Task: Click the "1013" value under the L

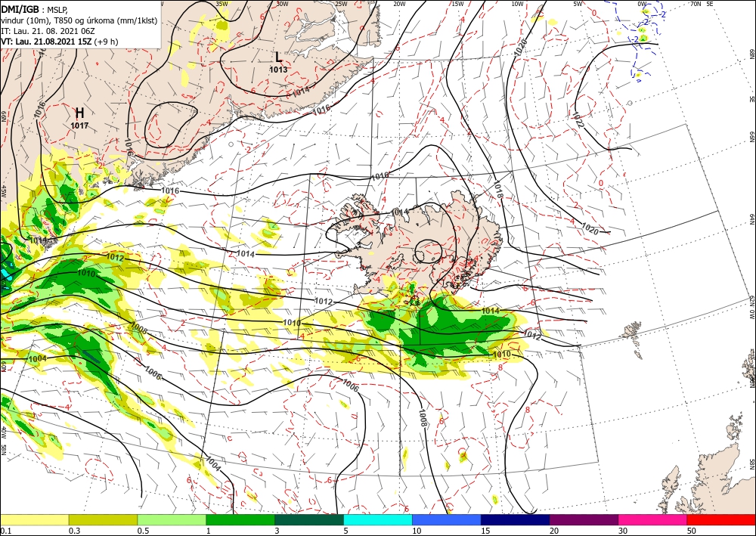Action: [x=278, y=70]
